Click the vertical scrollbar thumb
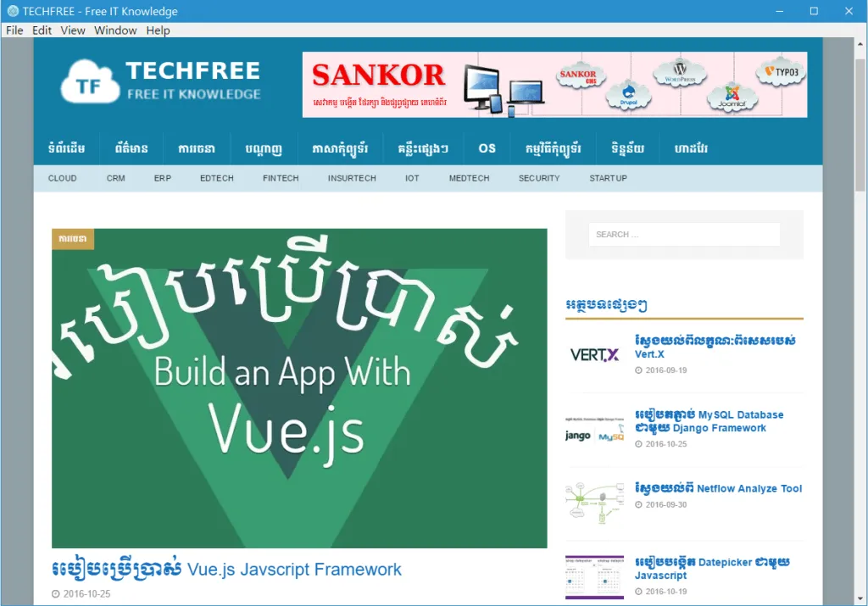The image size is (868, 606). pos(860,124)
